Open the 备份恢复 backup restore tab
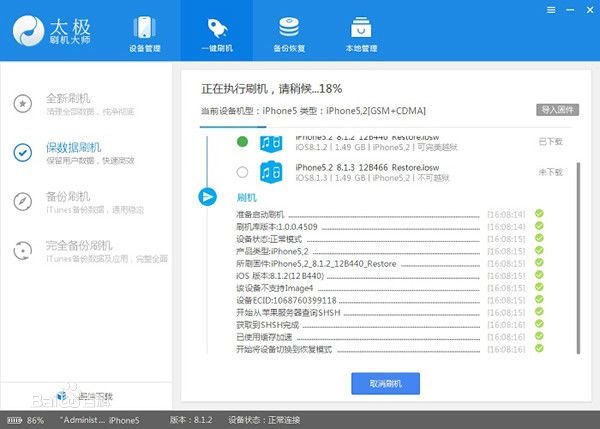This screenshot has width=600, height=429. click(x=289, y=34)
